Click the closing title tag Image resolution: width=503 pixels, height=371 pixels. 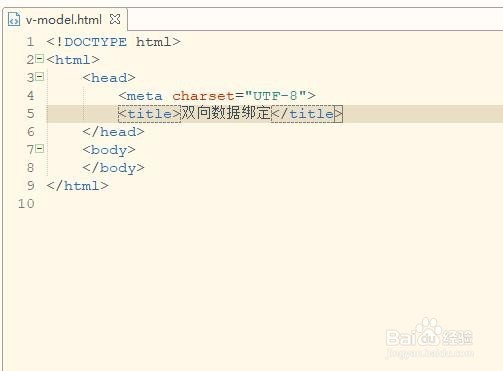point(307,114)
